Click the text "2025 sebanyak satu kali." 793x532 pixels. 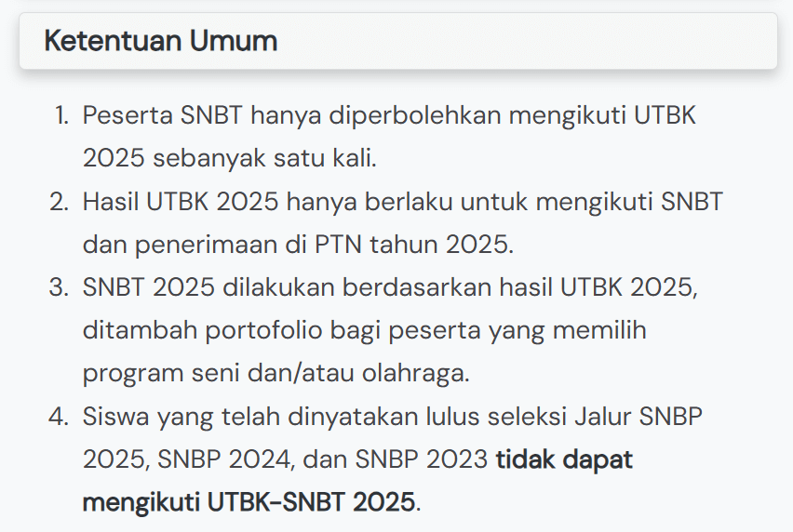point(229,158)
